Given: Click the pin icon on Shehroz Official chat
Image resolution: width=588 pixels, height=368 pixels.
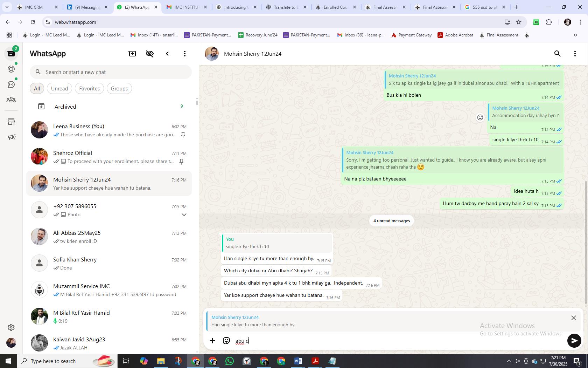Looking at the screenshot, I should (x=181, y=162).
